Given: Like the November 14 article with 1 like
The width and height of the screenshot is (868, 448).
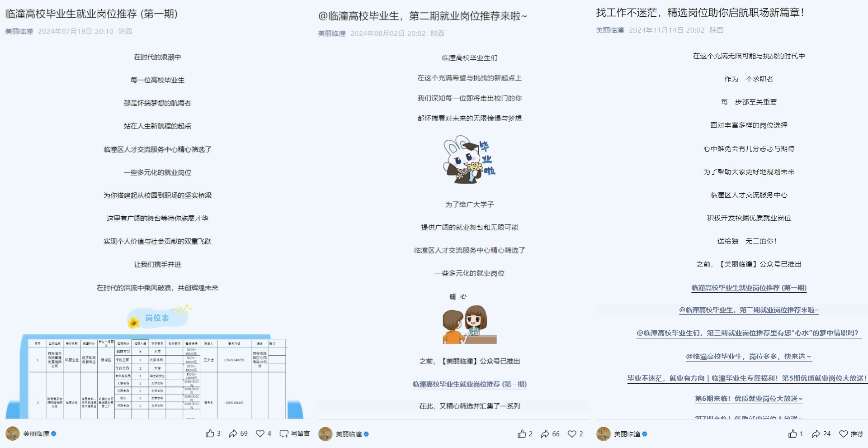Looking at the screenshot, I should [x=793, y=434].
